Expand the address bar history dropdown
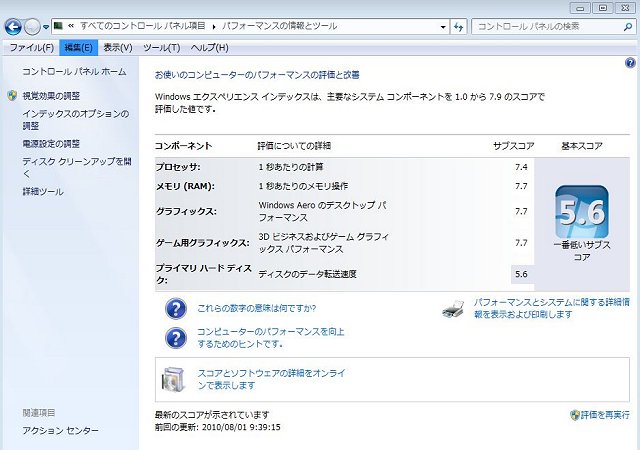 click(x=443, y=27)
